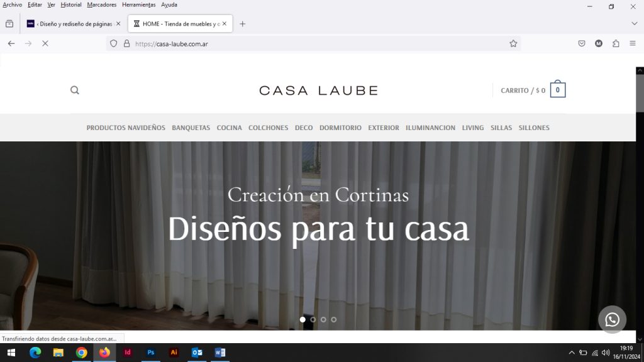Screen dimensions: 644x362
Task: Go back with the browser back arrow
Action: tap(11, 43)
